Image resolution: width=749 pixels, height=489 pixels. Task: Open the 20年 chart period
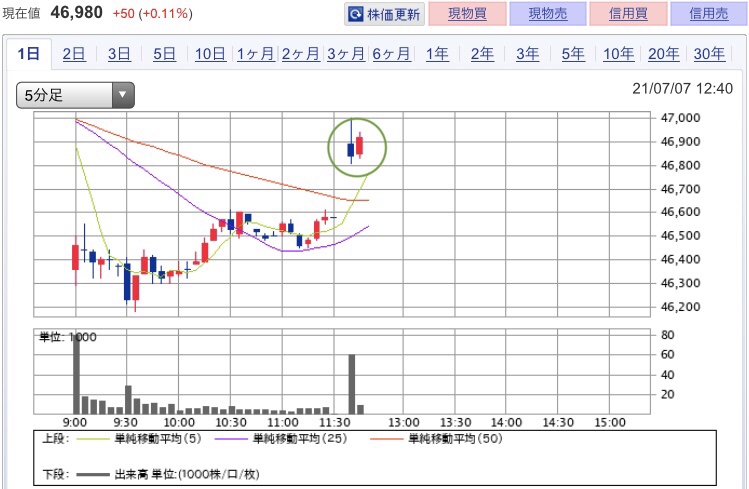pos(664,54)
